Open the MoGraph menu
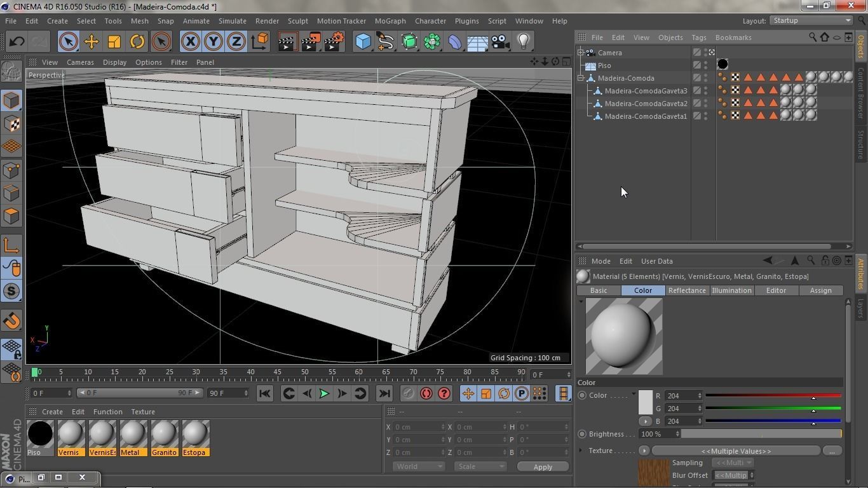 click(390, 21)
